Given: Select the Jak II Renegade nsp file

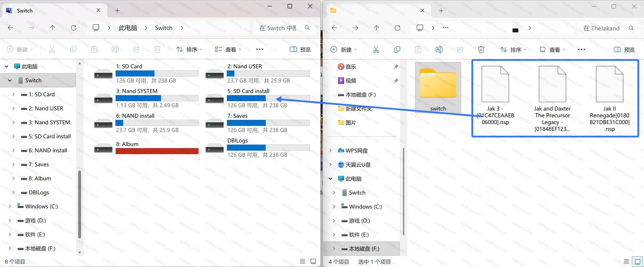Looking at the screenshot, I should point(609,98).
